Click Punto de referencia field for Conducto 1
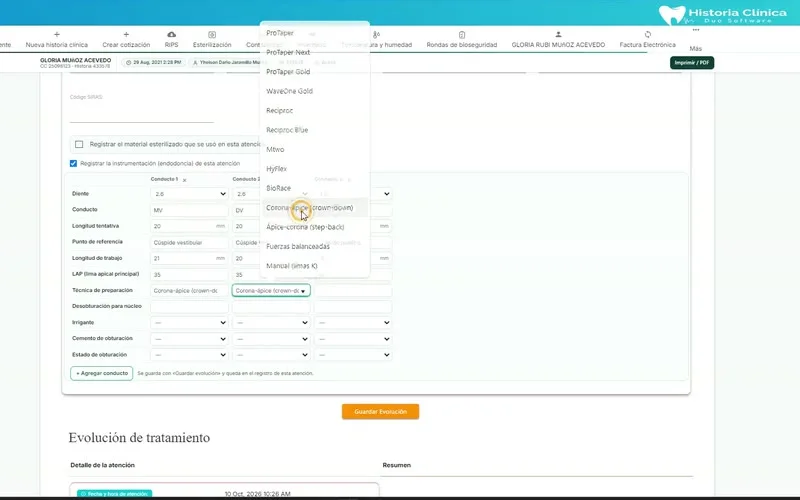The image size is (800, 500). coord(189,242)
